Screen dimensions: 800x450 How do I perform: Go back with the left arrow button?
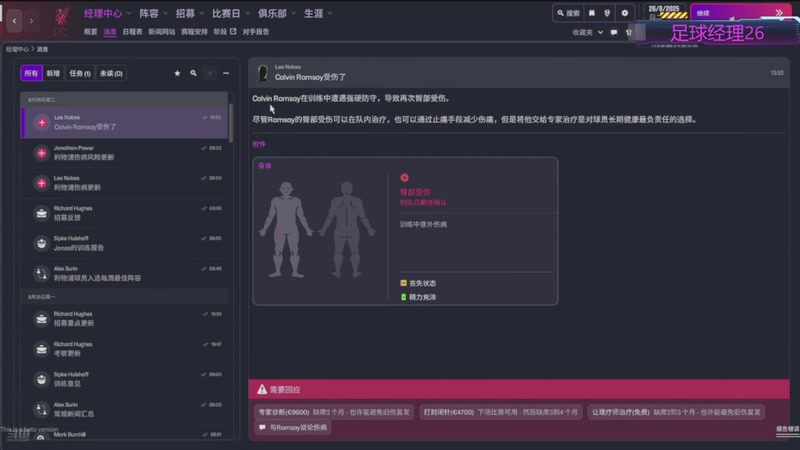point(14,21)
